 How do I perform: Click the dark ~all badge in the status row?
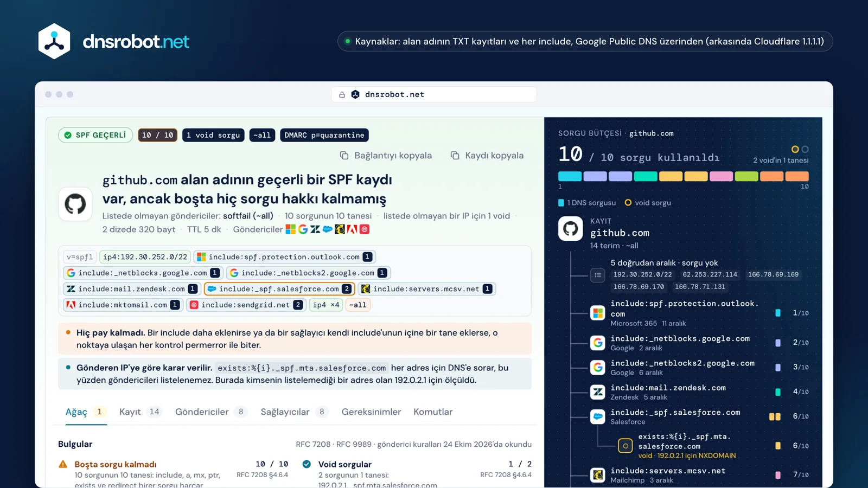pyautogui.click(x=262, y=135)
